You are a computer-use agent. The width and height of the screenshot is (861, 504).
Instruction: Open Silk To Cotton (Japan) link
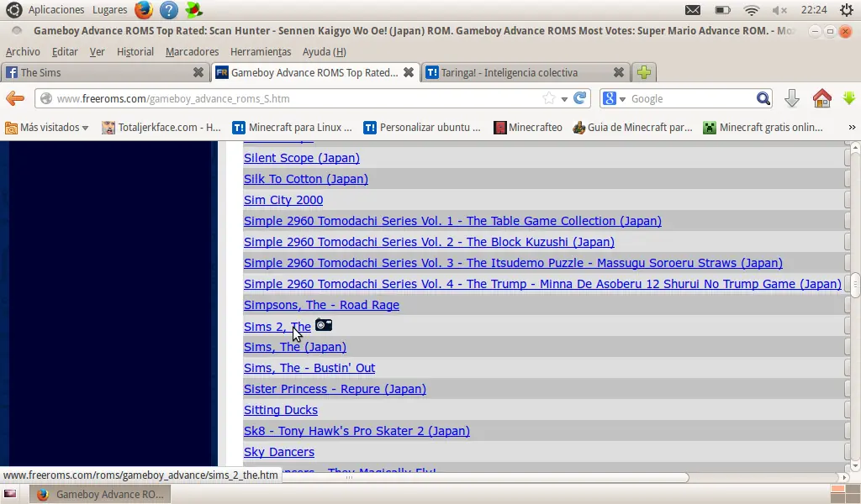coord(306,179)
